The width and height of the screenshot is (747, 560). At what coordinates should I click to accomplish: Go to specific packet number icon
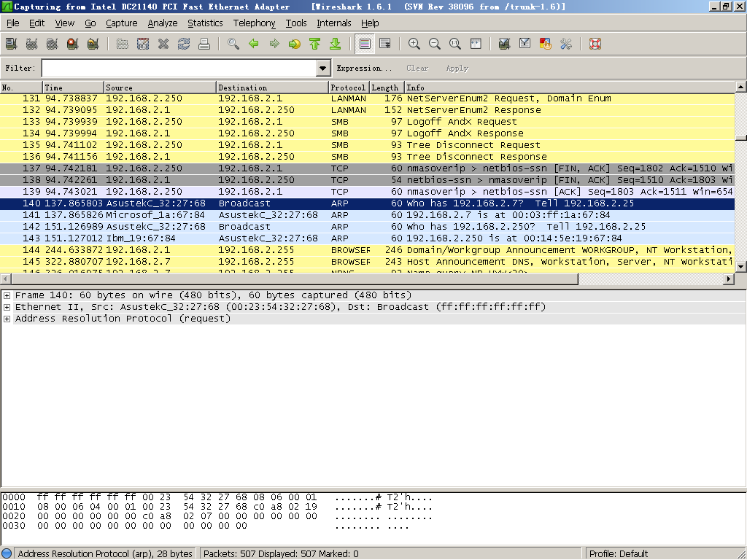coord(295,44)
